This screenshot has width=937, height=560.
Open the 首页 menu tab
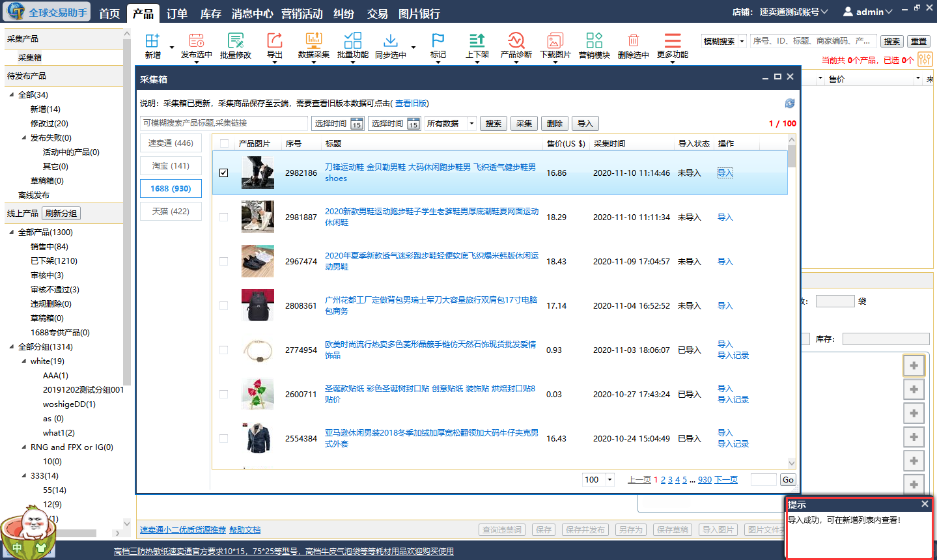(x=109, y=14)
